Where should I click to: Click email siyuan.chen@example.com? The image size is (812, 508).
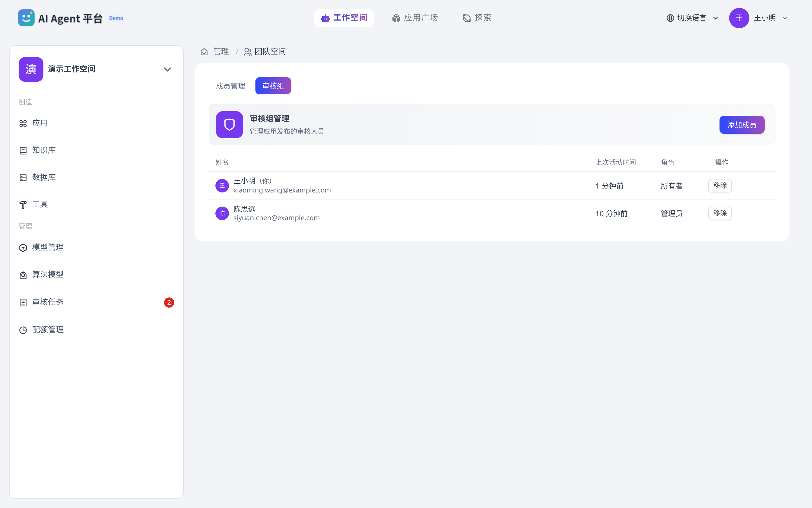[277, 218]
